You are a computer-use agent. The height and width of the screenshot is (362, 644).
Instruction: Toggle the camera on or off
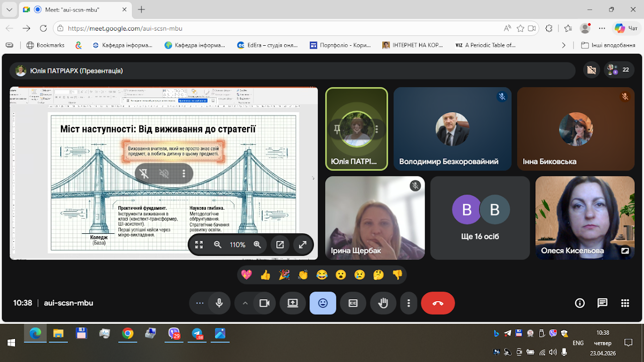(264, 303)
